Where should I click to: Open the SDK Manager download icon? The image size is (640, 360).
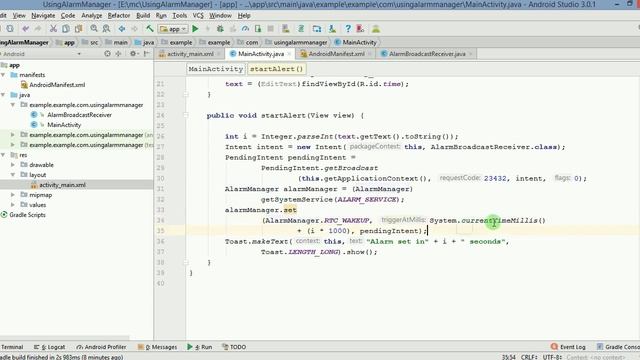coord(332,29)
